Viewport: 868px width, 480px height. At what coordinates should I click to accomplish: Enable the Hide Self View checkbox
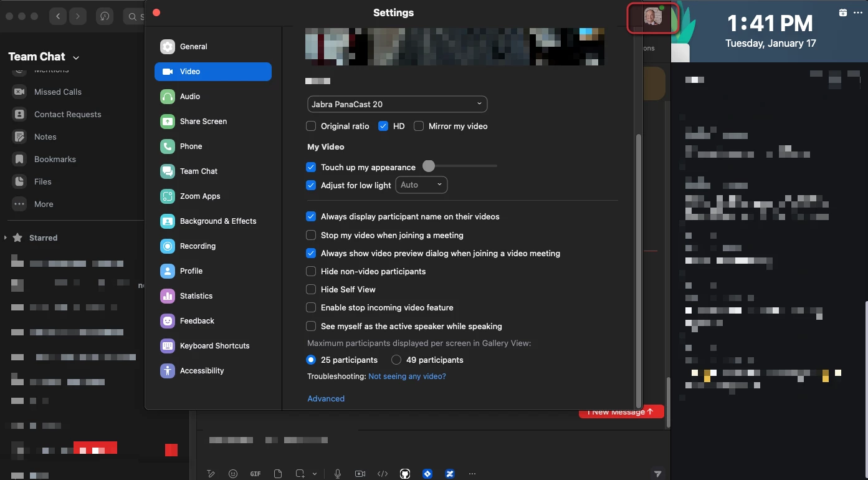tap(311, 289)
